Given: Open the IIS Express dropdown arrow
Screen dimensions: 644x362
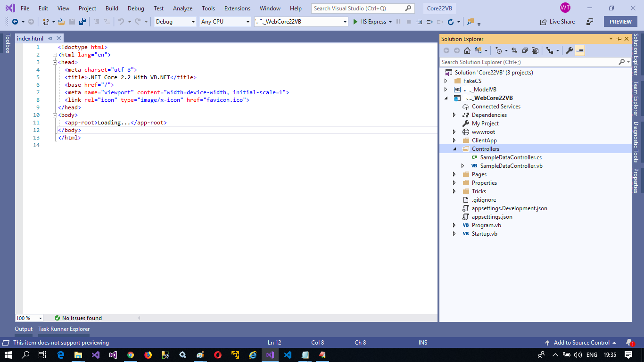Looking at the screenshot, I should [390, 22].
